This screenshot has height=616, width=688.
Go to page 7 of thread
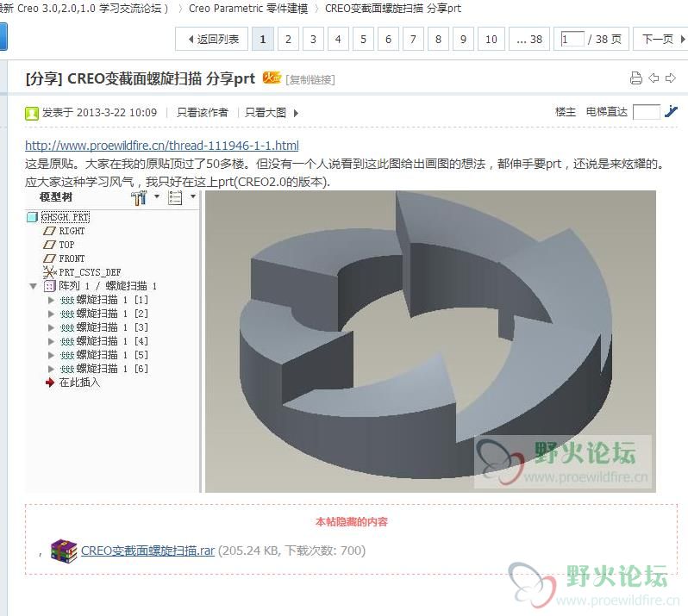(x=413, y=39)
